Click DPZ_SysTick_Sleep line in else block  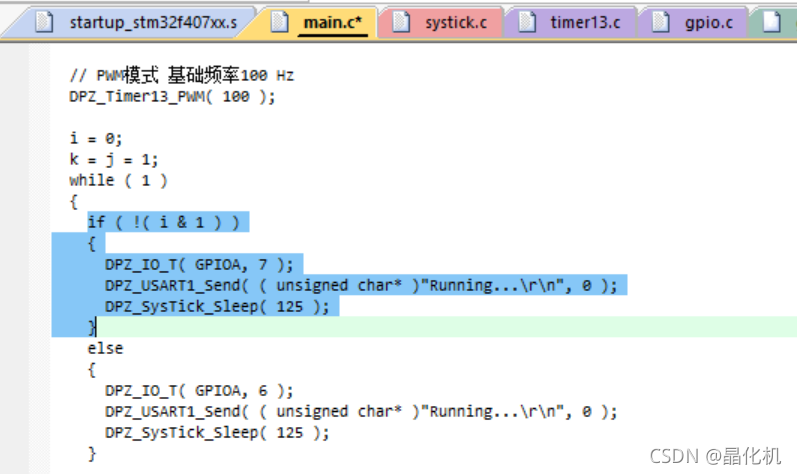[x=217, y=432]
